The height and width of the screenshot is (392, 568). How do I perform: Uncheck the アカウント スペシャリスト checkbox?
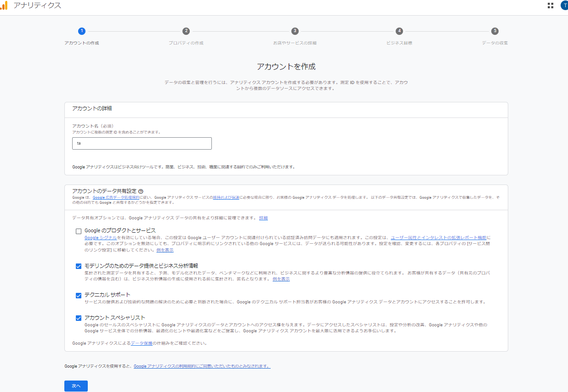pyautogui.click(x=79, y=318)
